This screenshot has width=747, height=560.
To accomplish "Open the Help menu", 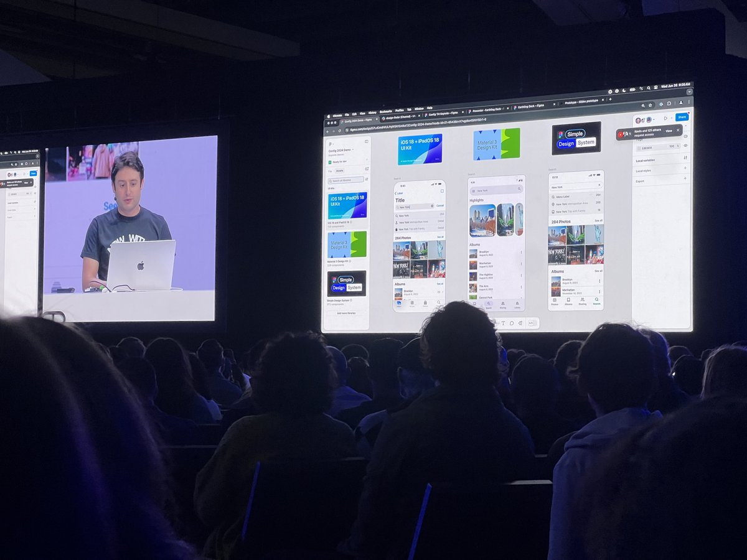I will (x=430, y=108).
